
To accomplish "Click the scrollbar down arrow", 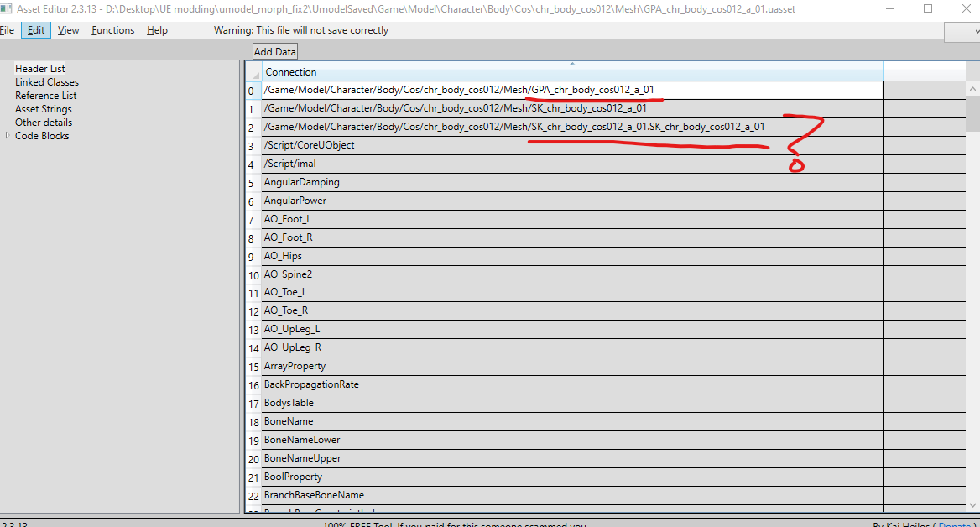I will point(972,505).
